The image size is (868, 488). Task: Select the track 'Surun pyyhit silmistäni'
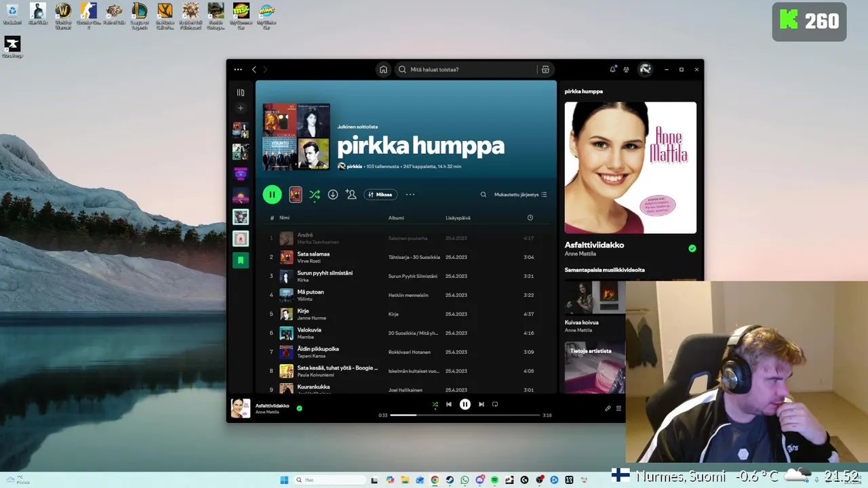point(325,273)
